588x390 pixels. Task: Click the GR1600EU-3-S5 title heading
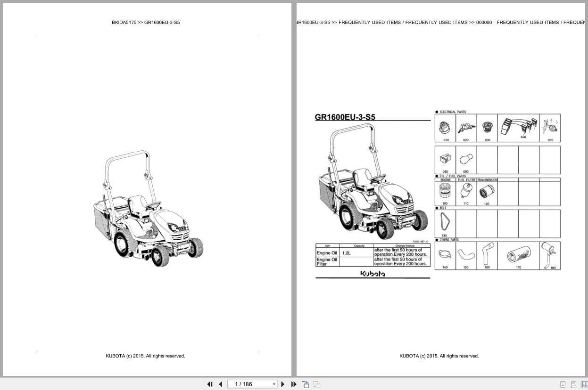[345, 118]
